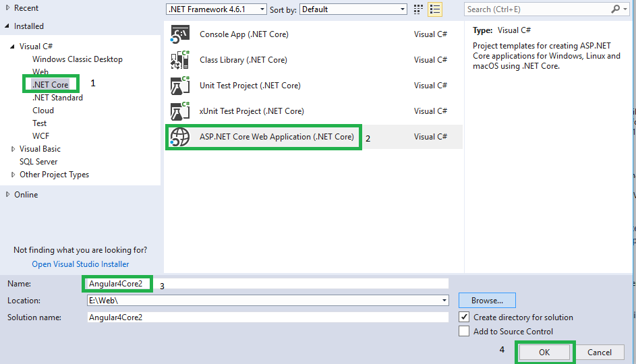
Task: Expand the Recent section
Action: tap(7, 7)
